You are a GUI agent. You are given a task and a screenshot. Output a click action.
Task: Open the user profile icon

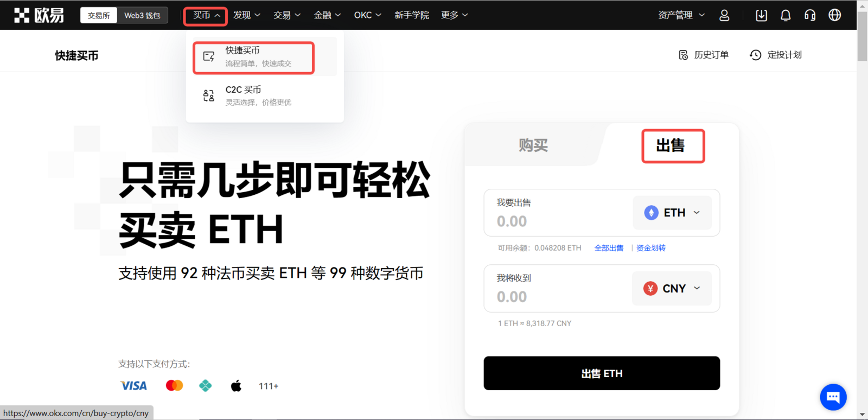pos(724,15)
